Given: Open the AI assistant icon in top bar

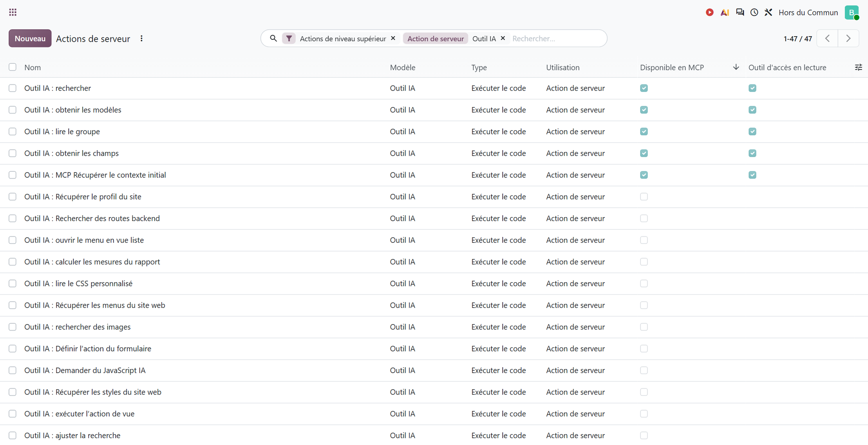Looking at the screenshot, I should point(725,12).
